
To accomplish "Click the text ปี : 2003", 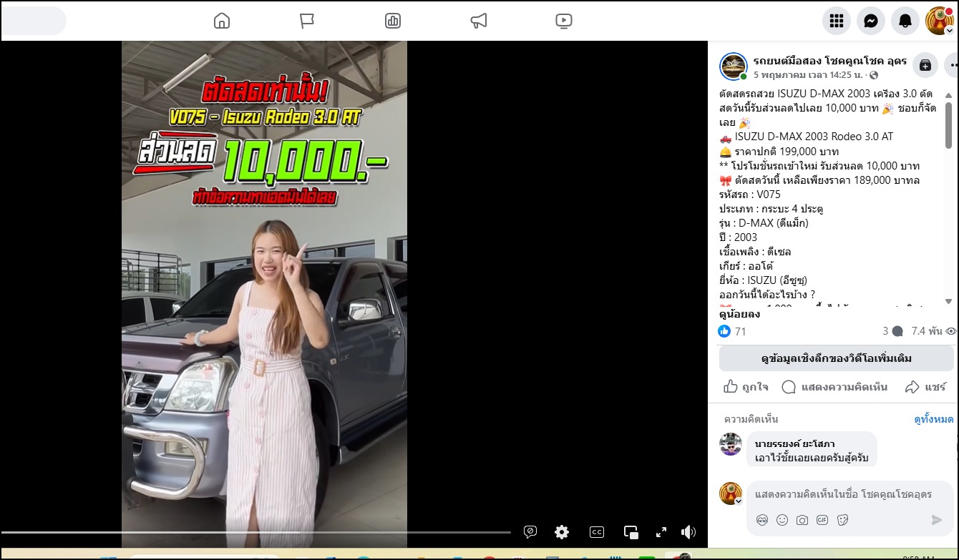I will pyautogui.click(x=738, y=237).
